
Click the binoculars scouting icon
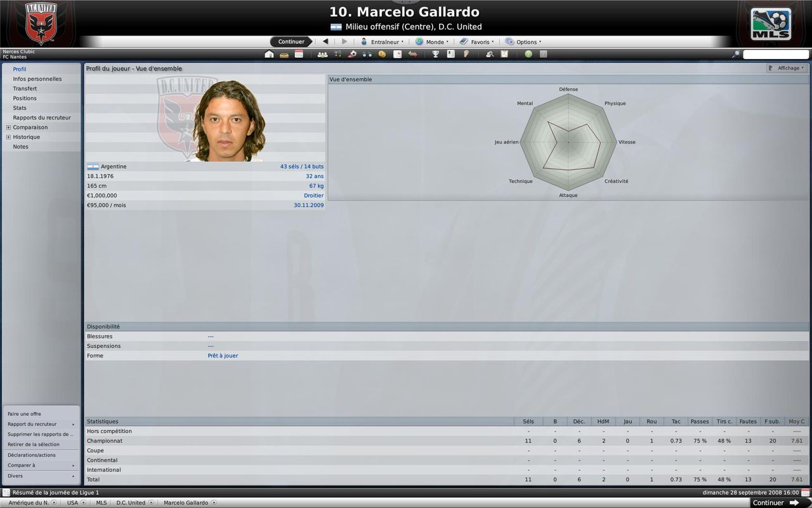click(x=367, y=55)
